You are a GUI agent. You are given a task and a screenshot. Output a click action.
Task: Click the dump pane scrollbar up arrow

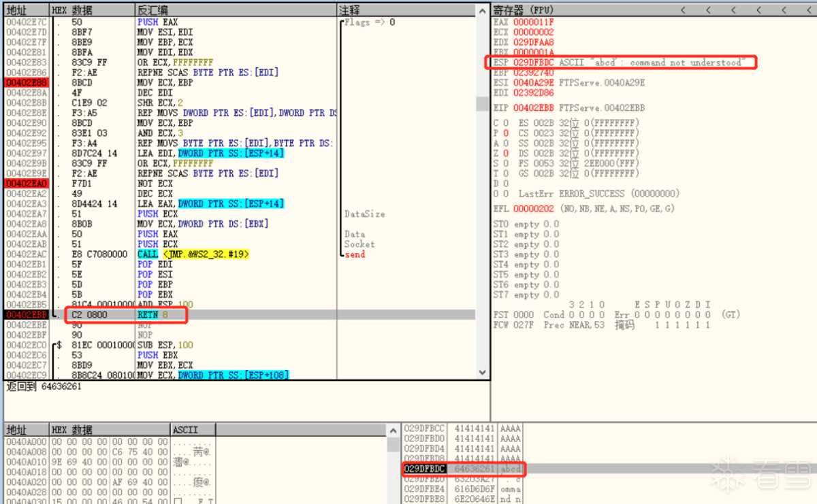(394, 431)
